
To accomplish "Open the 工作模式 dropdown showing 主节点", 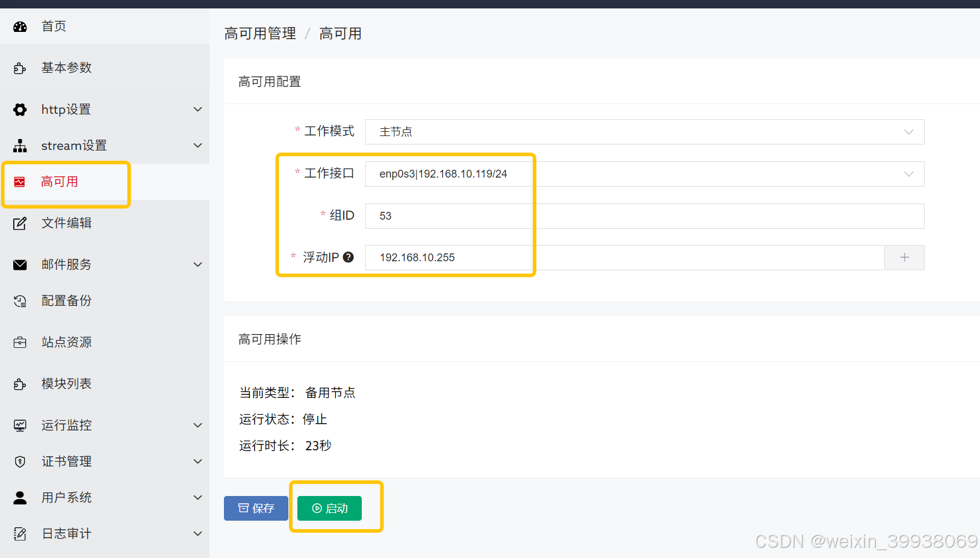I will point(645,132).
